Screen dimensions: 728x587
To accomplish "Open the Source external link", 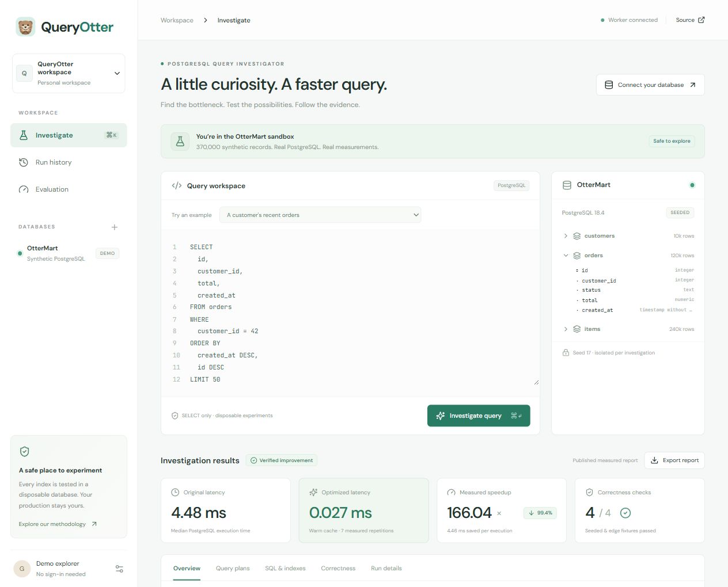I will tap(690, 20).
